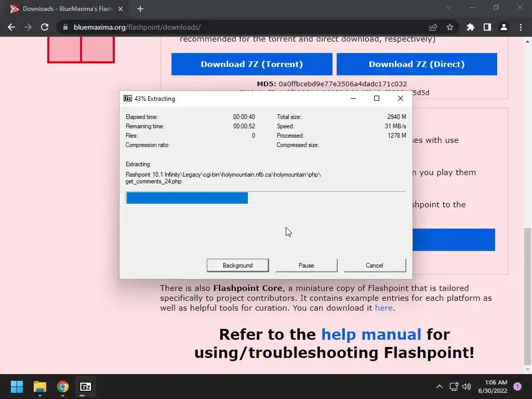Open the notification badge in the tray
The width and height of the screenshot is (532, 399).
point(517,387)
